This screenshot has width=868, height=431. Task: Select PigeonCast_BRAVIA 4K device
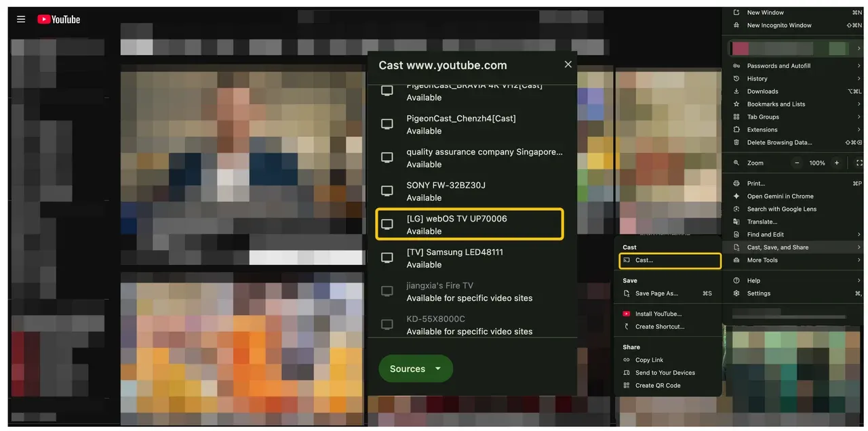pyautogui.click(x=472, y=93)
